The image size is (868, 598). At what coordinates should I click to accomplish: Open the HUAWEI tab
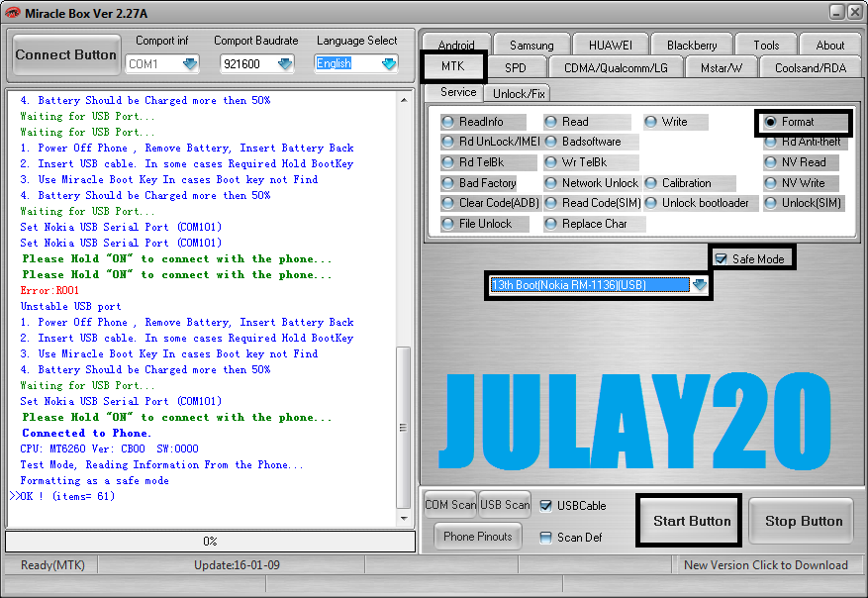coord(610,45)
